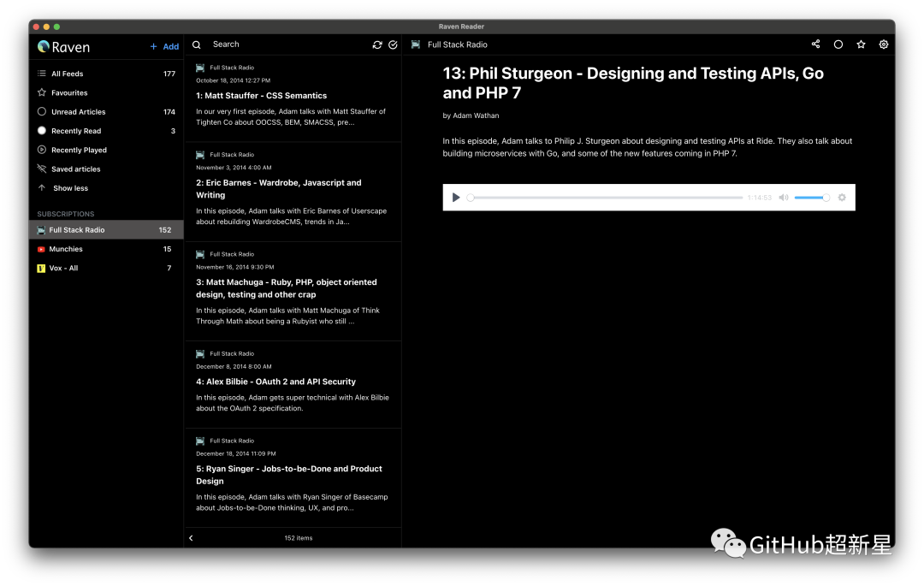The width and height of the screenshot is (924, 586).
Task: Show Recently Read articles
Action: (x=106, y=131)
